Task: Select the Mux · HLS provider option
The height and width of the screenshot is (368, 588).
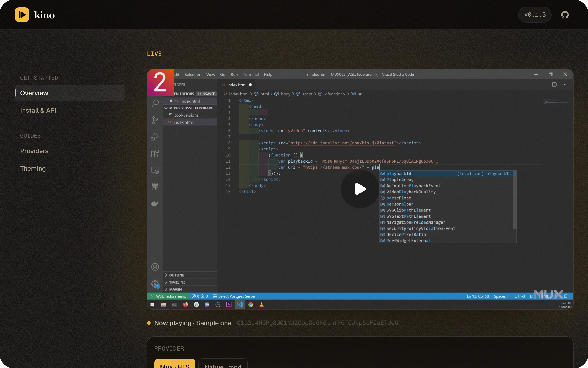Action: click(175, 364)
